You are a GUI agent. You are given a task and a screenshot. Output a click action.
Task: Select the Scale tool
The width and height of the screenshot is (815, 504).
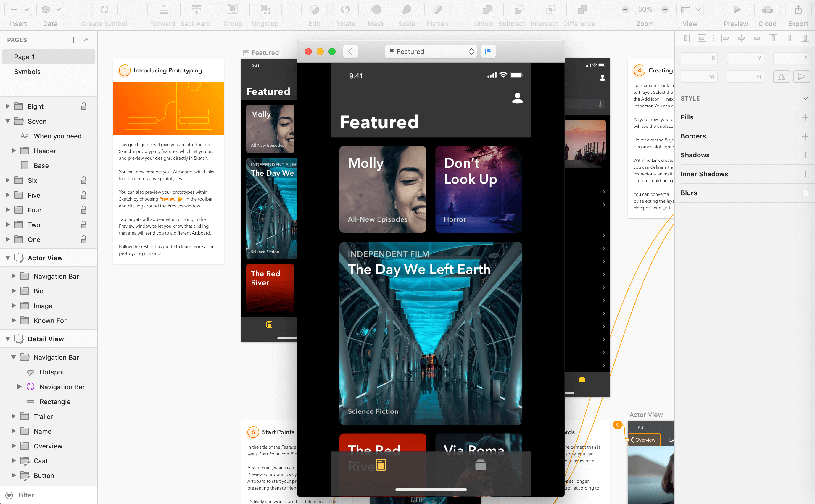click(407, 9)
